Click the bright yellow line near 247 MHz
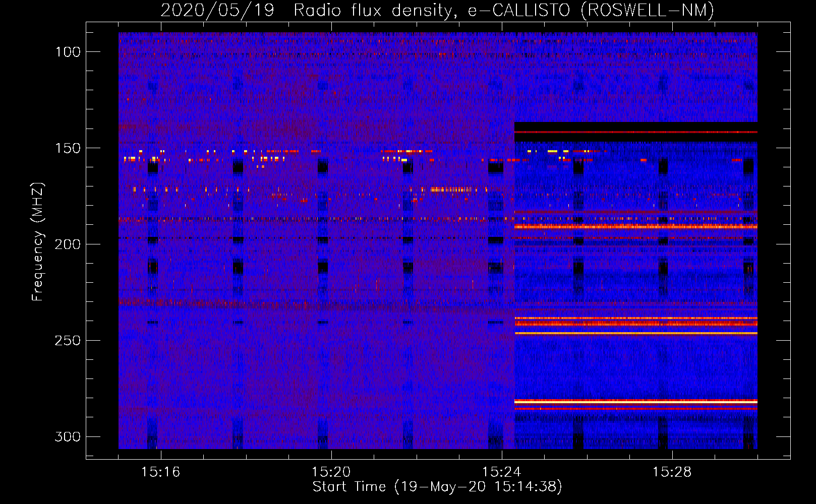The width and height of the screenshot is (816, 504). pos(636,333)
